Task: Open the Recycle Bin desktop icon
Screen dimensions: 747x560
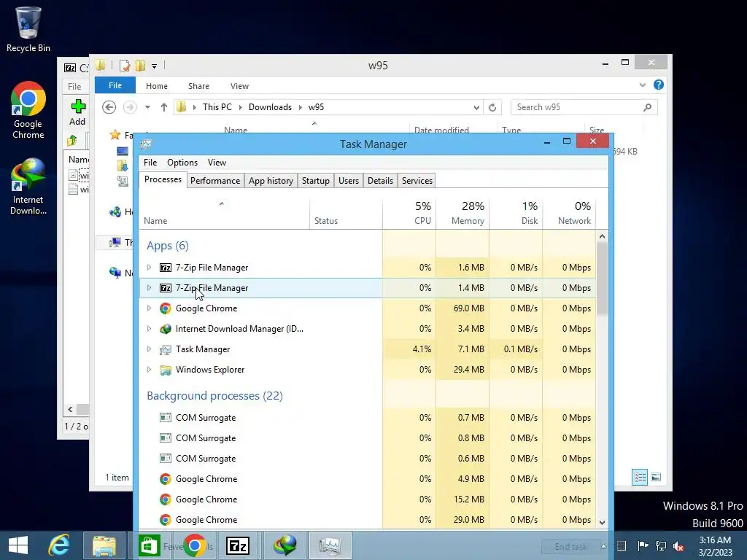Action: 28,28
